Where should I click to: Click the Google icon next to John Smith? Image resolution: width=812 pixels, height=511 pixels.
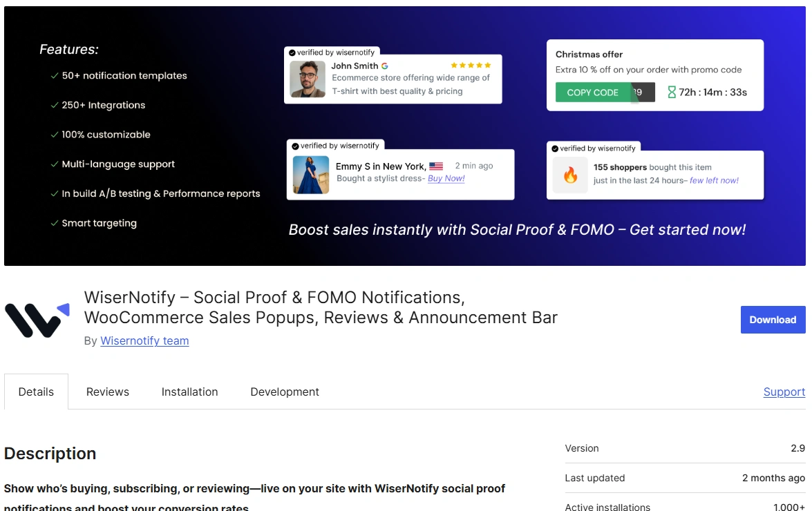[385, 66]
